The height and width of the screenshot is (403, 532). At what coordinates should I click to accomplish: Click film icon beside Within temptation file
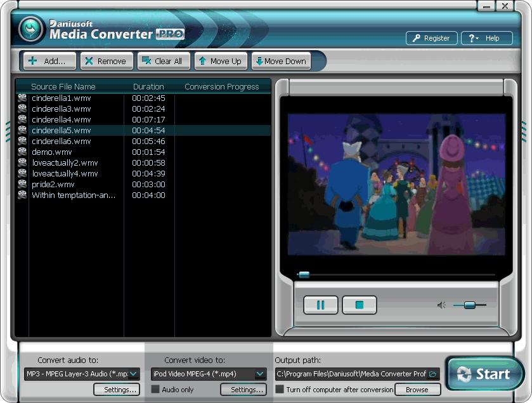22,195
